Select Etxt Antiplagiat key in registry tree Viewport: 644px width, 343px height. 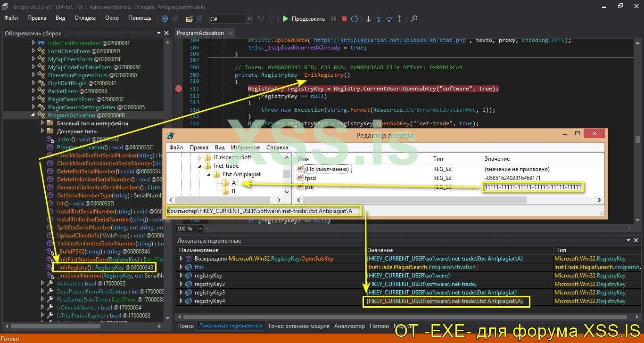pyautogui.click(x=242, y=174)
